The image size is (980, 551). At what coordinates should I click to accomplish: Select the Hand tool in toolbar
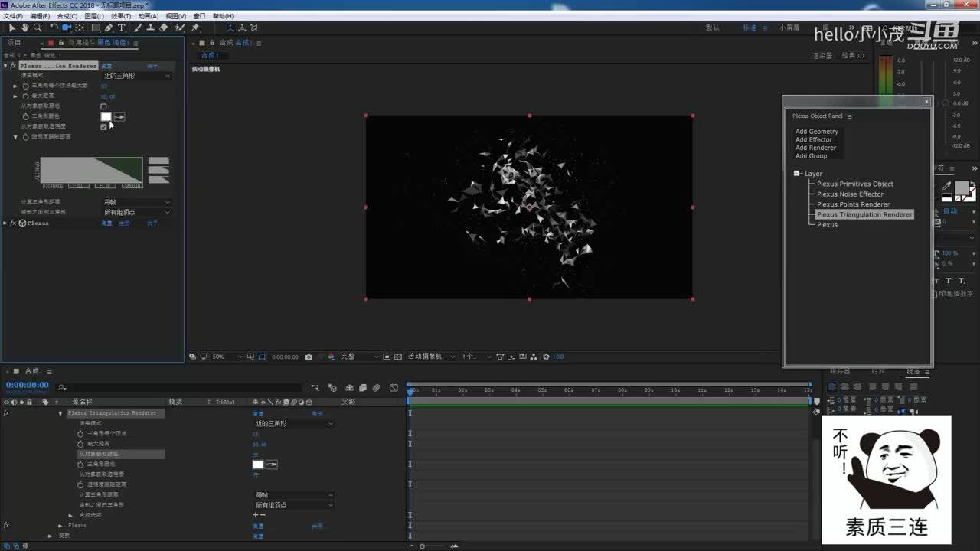(x=24, y=28)
